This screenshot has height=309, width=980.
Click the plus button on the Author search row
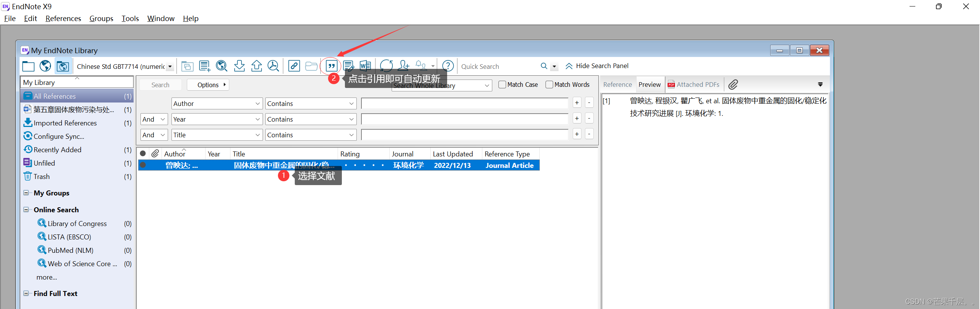pyautogui.click(x=577, y=102)
